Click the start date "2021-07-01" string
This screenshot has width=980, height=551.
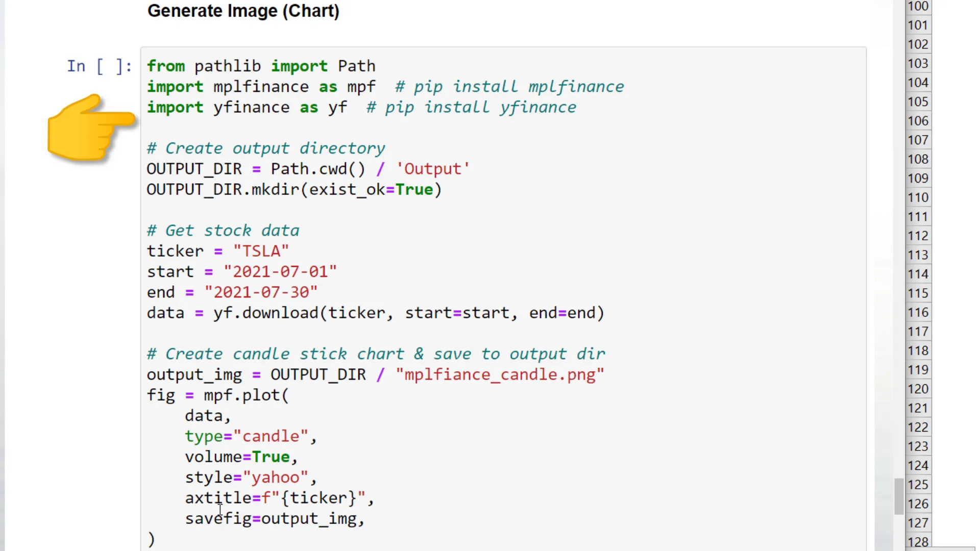click(x=280, y=271)
